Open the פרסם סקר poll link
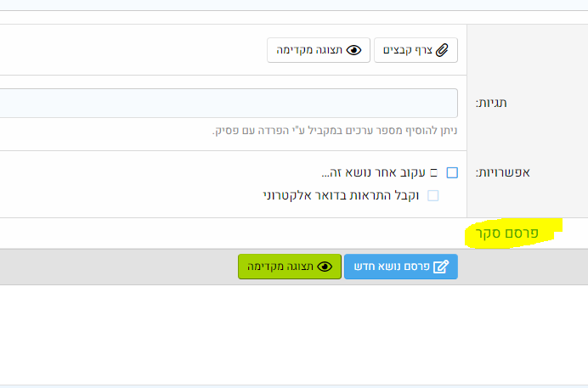The width and height of the screenshot is (588, 388). tap(507, 232)
